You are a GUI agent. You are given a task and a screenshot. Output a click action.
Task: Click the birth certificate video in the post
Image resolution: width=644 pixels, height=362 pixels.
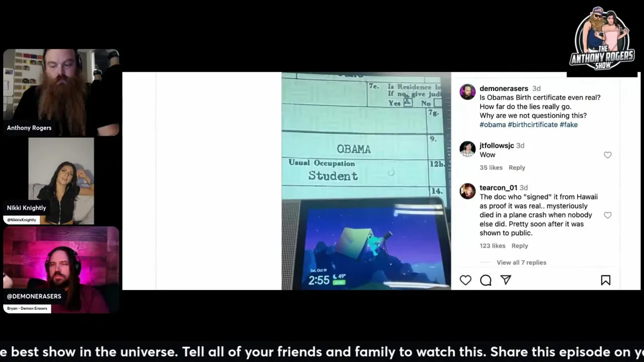pos(366,181)
